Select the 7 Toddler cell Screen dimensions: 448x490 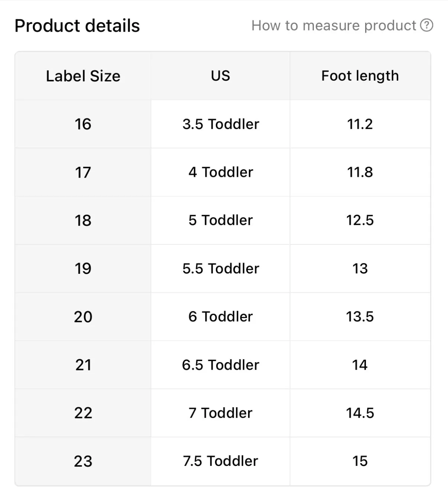pyautogui.click(x=220, y=413)
